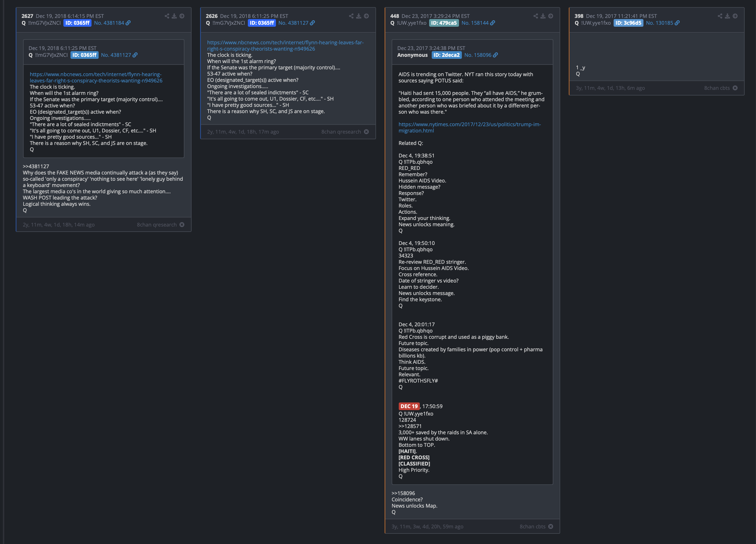
Task: Click 'Logical thinking always wins.' line
Action: click(x=57, y=204)
